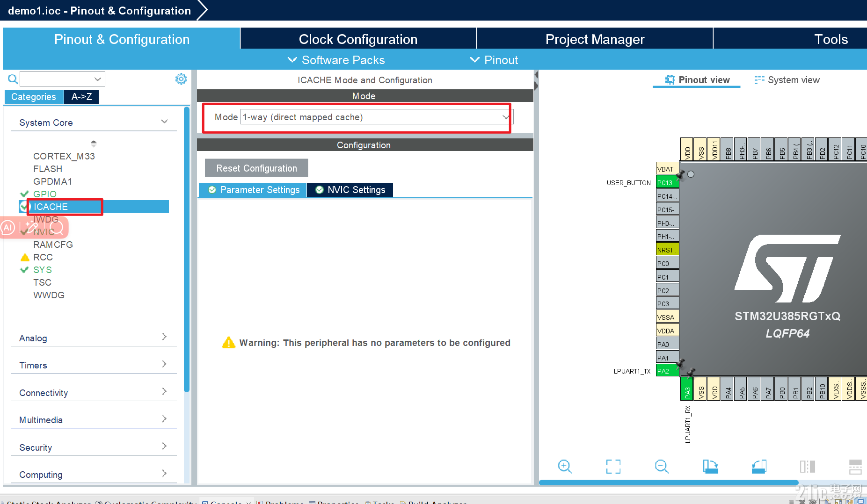Zoom out of the pinout view

662,466
